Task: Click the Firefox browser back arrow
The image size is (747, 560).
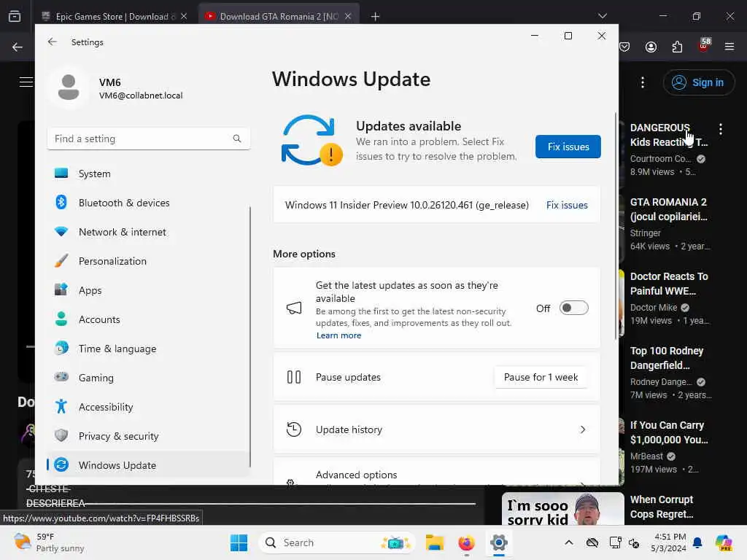Action: click(x=18, y=47)
